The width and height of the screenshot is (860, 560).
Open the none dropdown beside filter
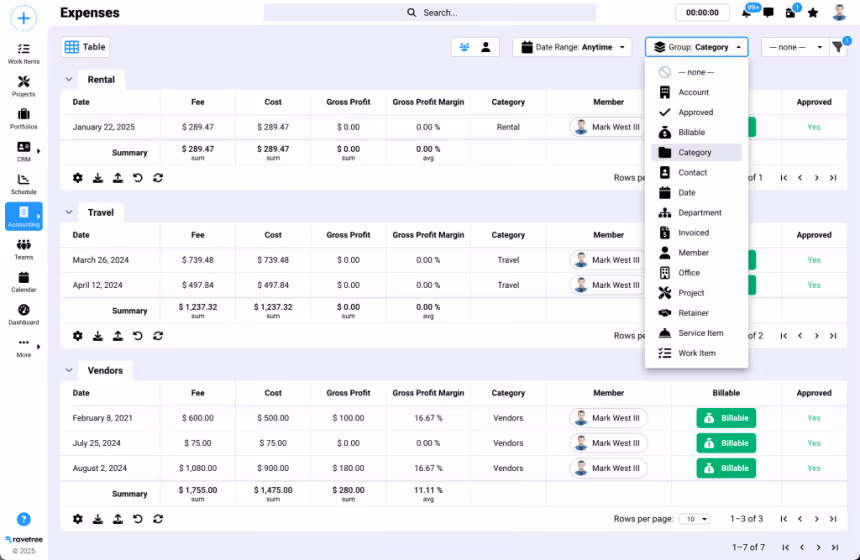(795, 47)
